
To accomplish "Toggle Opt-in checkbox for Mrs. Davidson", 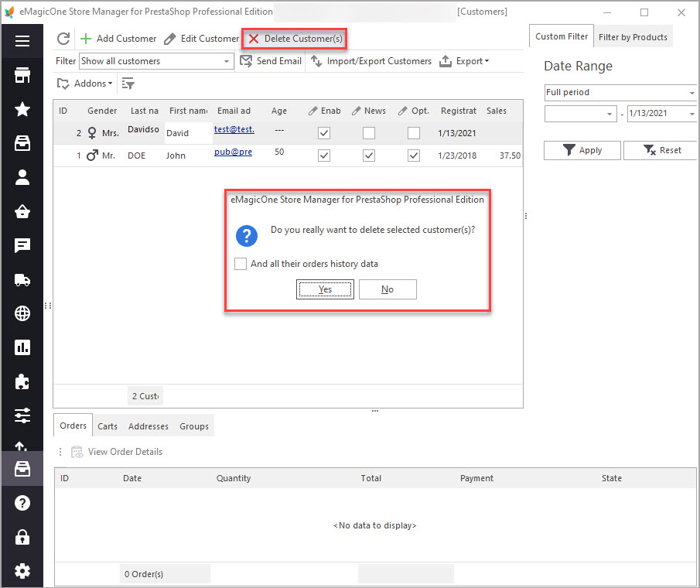I will (x=414, y=133).
